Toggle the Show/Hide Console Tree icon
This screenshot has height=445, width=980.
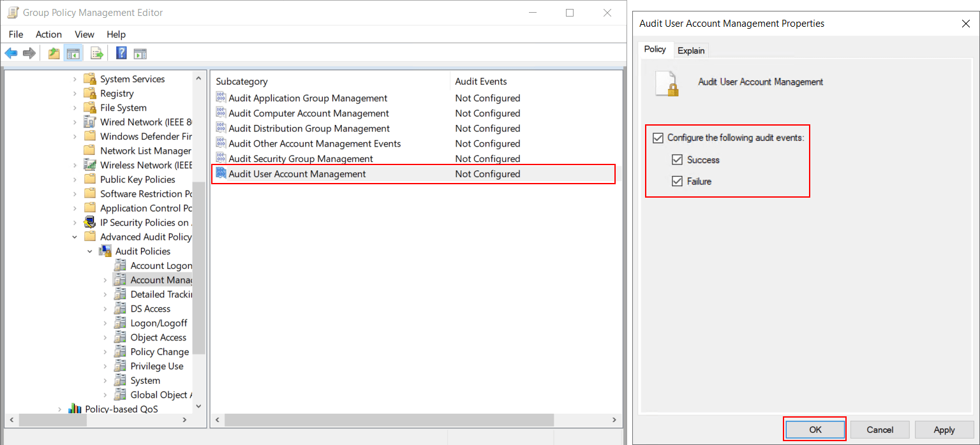click(73, 53)
